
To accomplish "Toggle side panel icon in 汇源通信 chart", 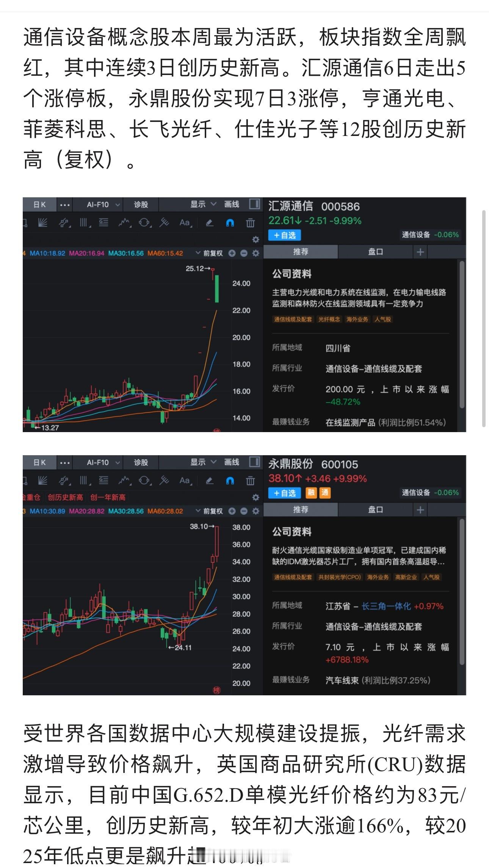I will coord(254,204).
